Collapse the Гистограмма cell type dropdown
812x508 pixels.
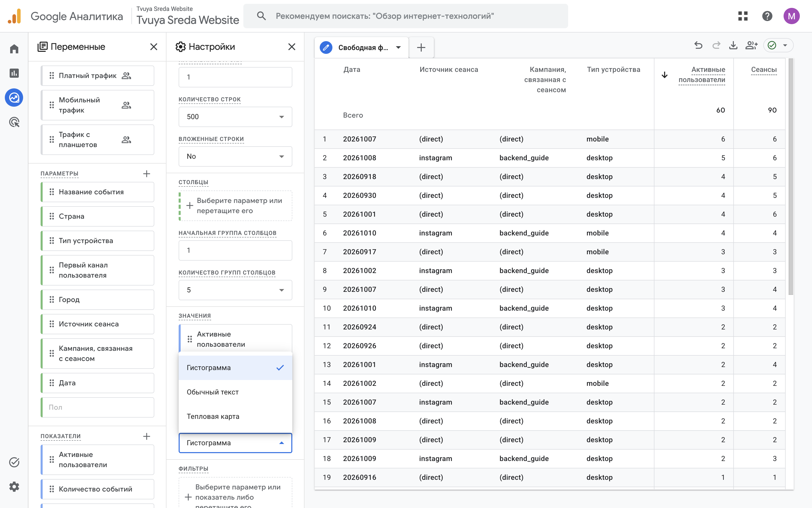click(235, 443)
